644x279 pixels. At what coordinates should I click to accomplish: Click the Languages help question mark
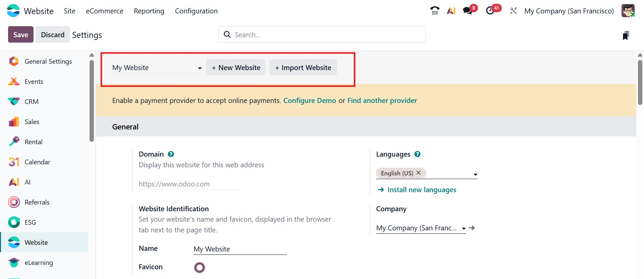click(417, 154)
